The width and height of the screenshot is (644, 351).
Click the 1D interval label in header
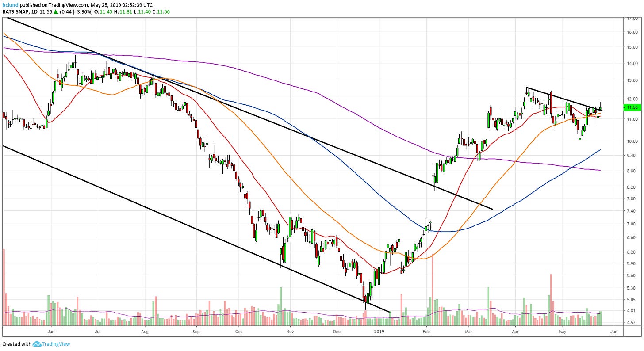click(35, 11)
